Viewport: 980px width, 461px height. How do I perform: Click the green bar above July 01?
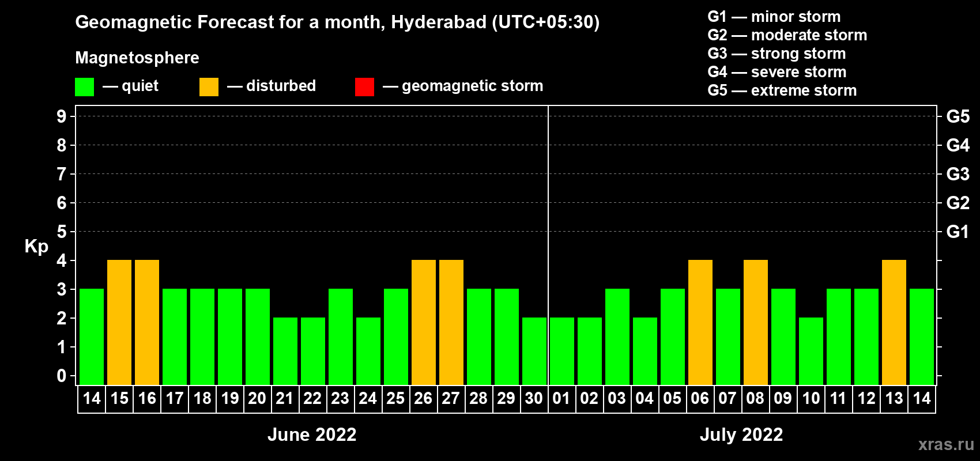point(562,351)
